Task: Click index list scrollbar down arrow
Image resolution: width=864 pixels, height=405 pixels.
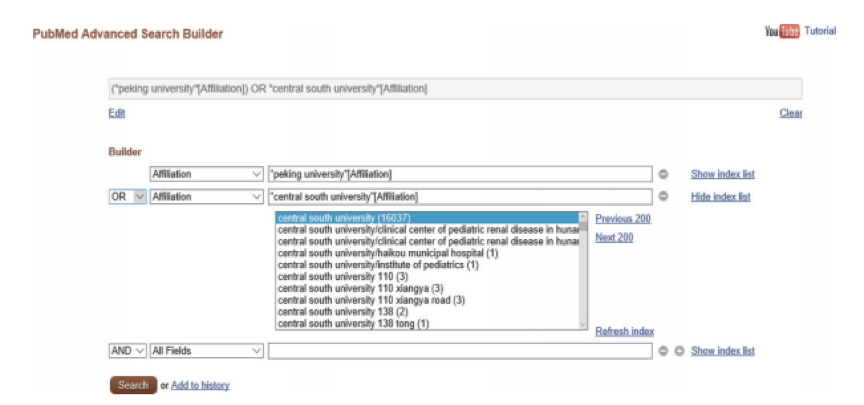Action: tap(583, 325)
